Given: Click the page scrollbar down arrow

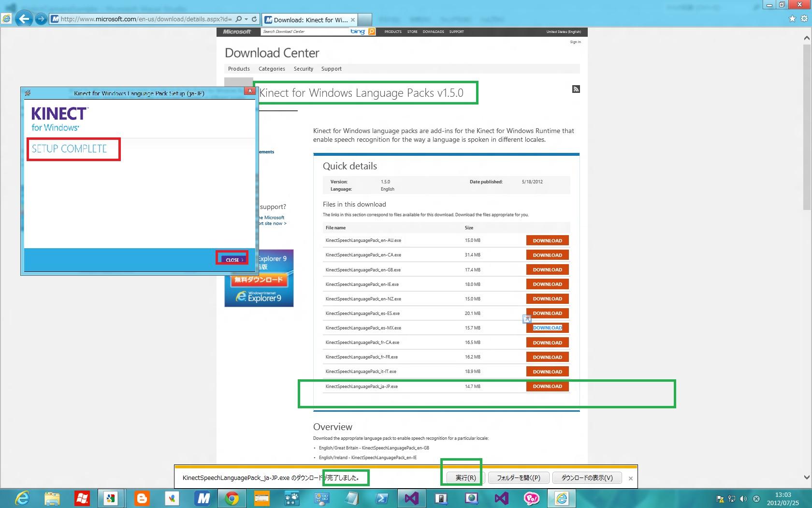Looking at the screenshot, I should point(807,477).
